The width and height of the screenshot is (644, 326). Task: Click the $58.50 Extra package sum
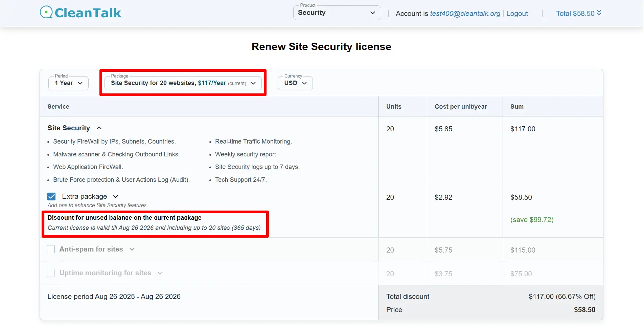tap(521, 197)
